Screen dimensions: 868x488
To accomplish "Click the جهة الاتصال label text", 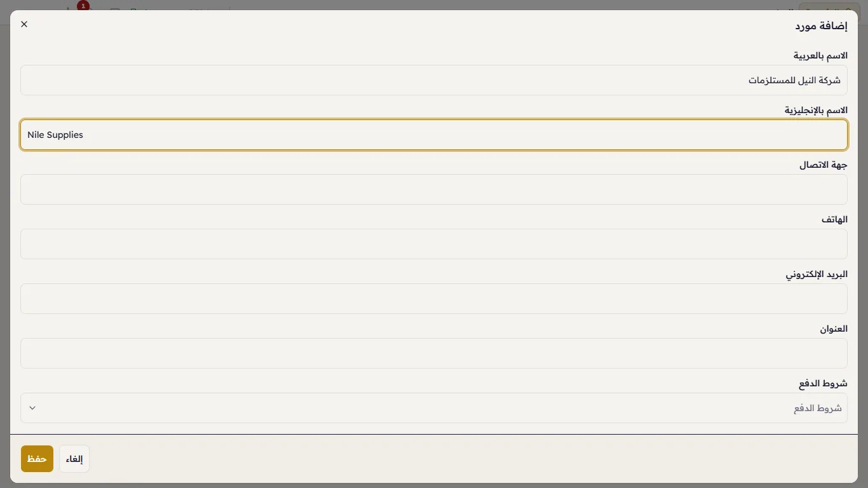I will click(x=824, y=165).
